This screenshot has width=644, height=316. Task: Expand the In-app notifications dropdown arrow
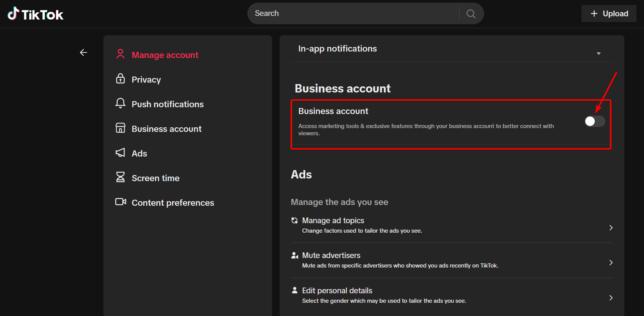point(599,54)
